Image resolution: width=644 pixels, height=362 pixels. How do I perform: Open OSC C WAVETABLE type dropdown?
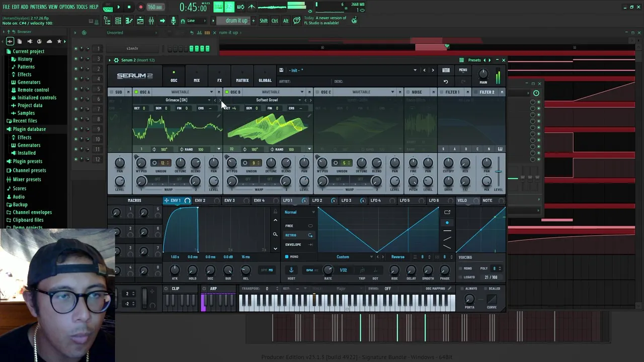coord(392,92)
